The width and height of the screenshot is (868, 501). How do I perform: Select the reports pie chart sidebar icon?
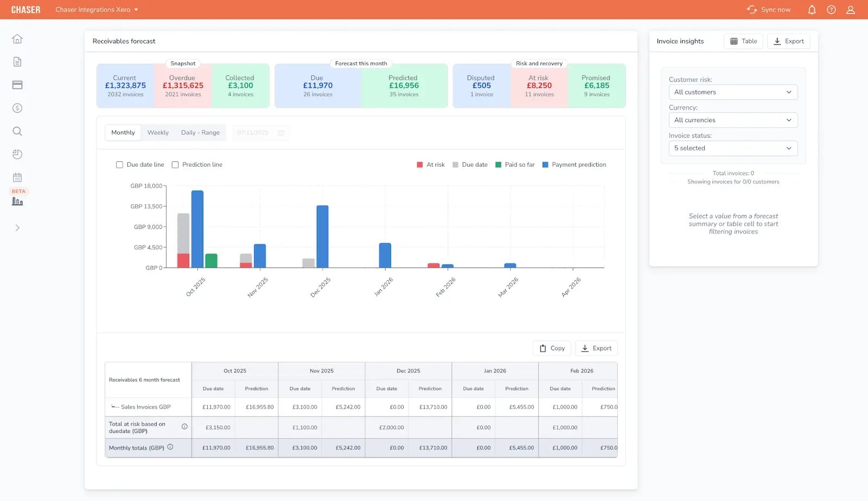17,154
